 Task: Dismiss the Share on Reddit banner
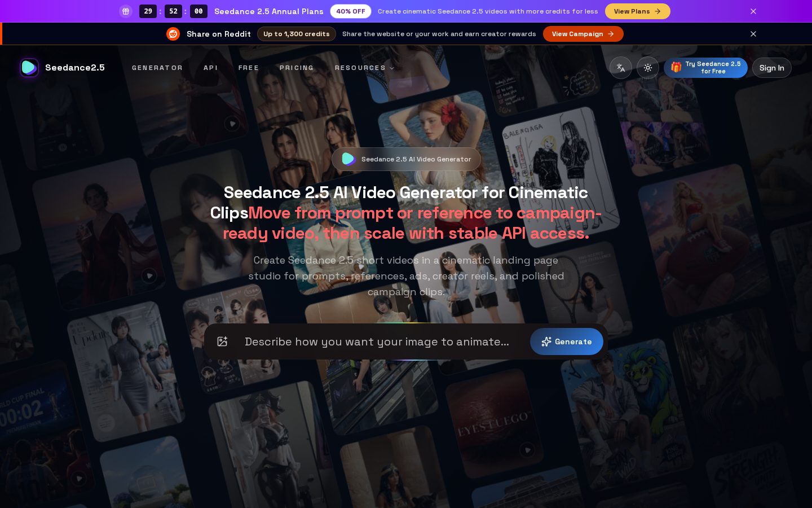tap(753, 34)
